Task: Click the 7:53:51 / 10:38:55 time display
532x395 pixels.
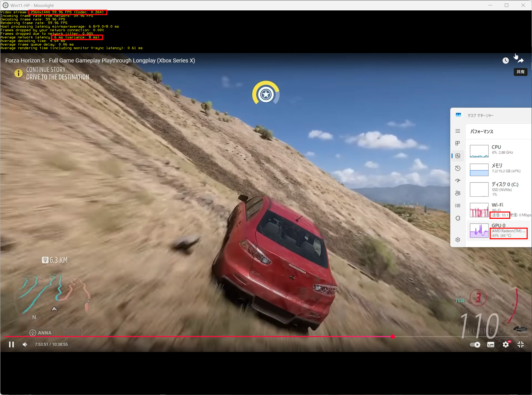Action: [51, 344]
